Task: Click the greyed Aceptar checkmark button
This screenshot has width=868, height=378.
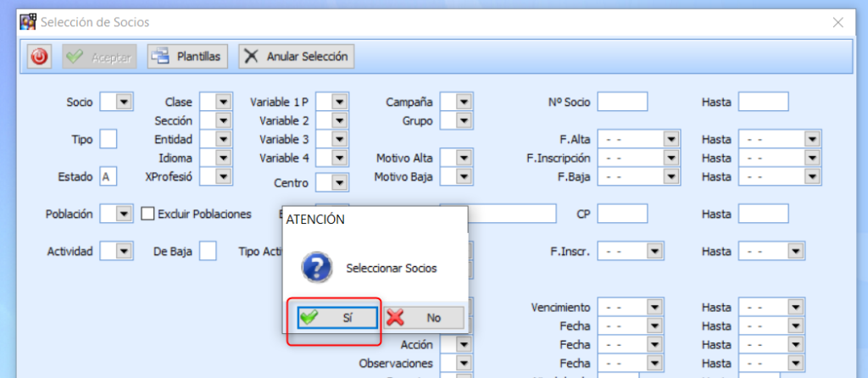Action: 98,57
